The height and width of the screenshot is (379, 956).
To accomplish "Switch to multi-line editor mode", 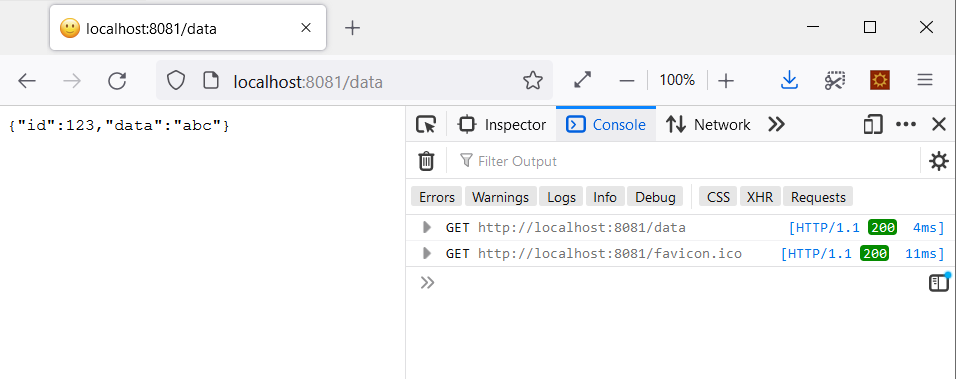I will point(939,283).
